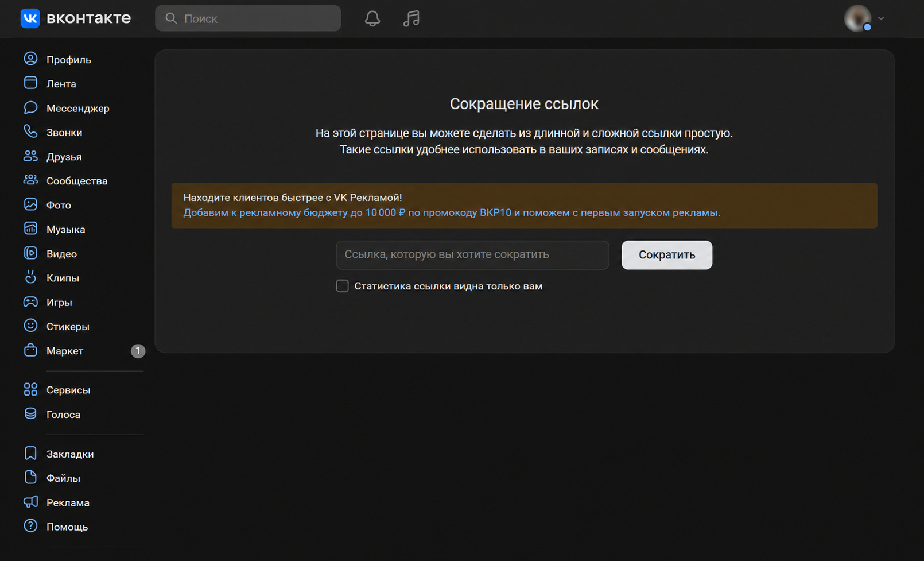
Task: Click the 'Фото' sidebar label
Action: [x=59, y=205]
